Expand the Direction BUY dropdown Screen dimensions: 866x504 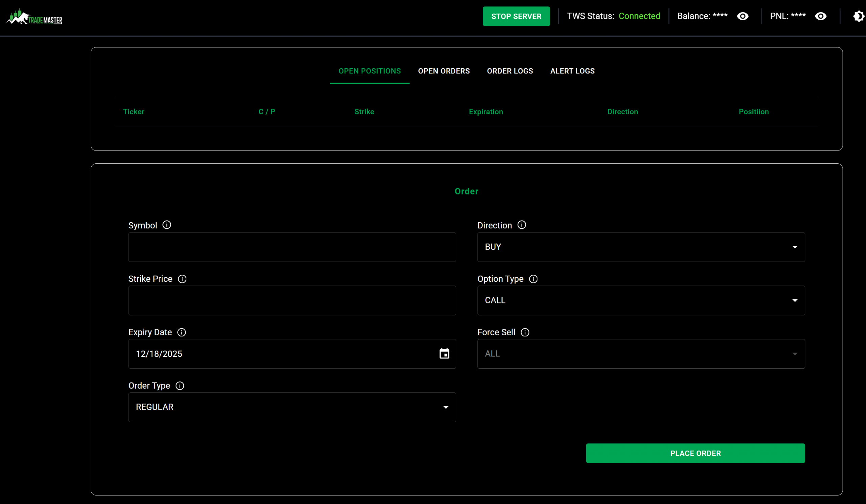[641, 247]
